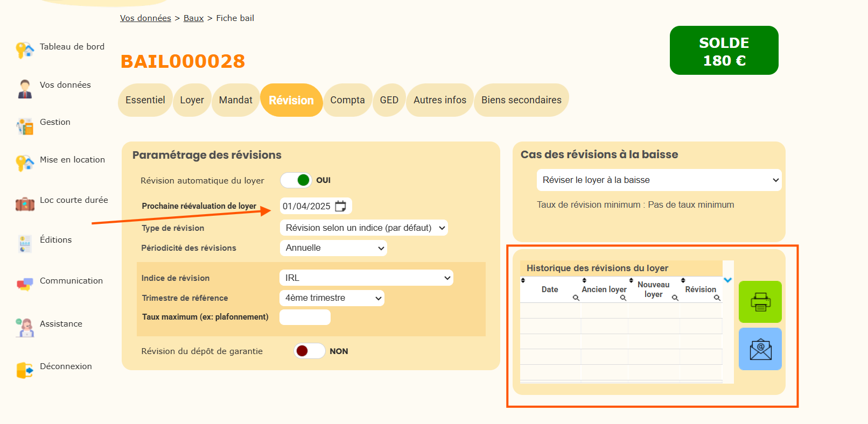Open Gestion building icon
Screen dimensions: 868x424
click(x=25, y=126)
